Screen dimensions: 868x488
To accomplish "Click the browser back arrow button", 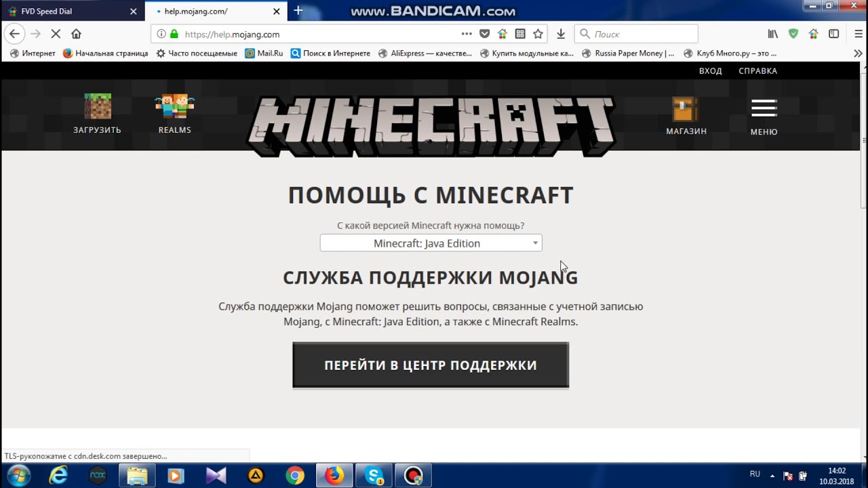I will pos(14,34).
